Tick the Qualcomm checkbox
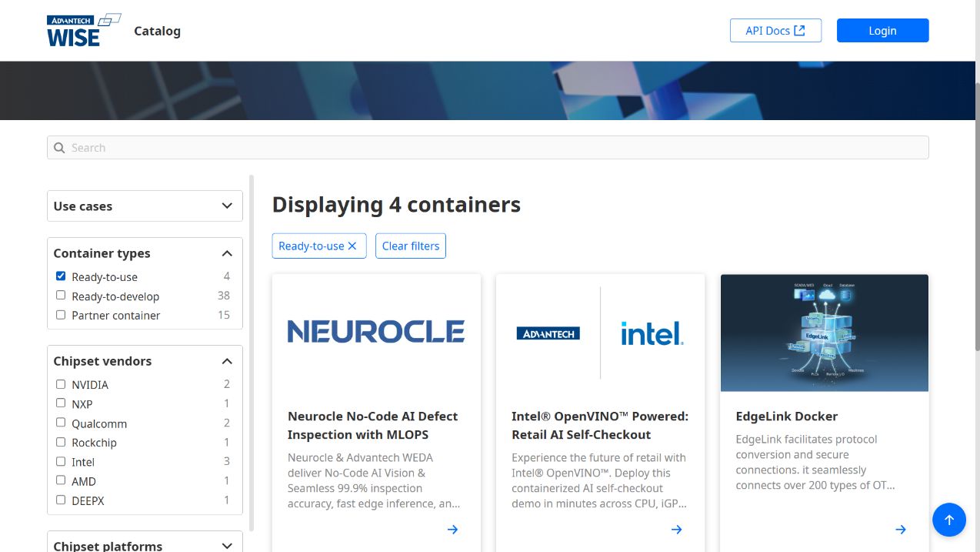This screenshot has height=552, width=980. pos(61,422)
